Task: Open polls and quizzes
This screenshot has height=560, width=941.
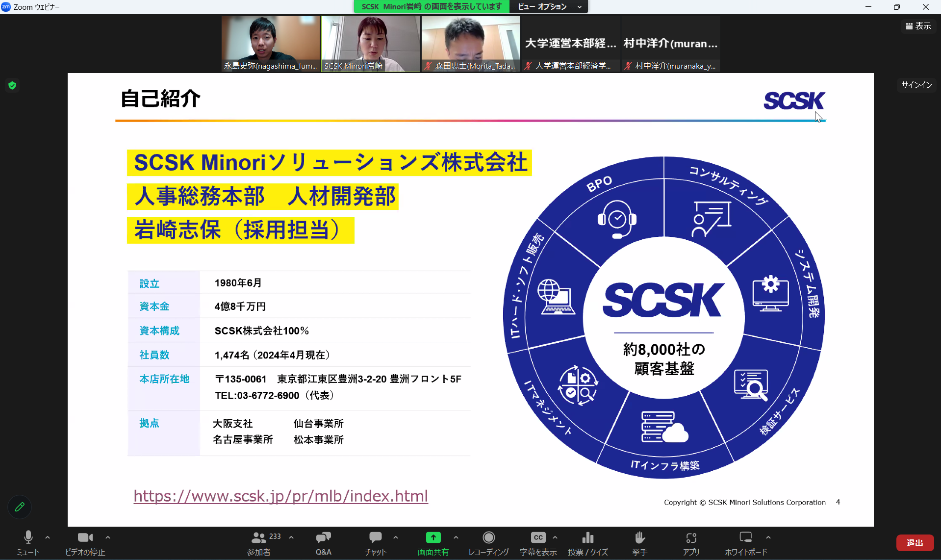Action: (587, 543)
